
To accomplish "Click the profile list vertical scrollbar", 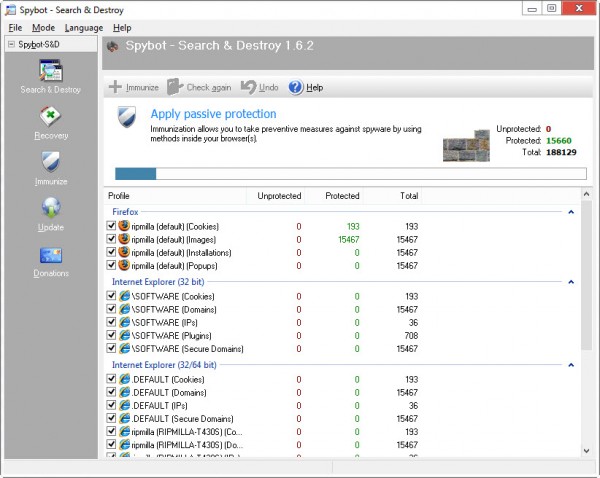I will [586, 300].
